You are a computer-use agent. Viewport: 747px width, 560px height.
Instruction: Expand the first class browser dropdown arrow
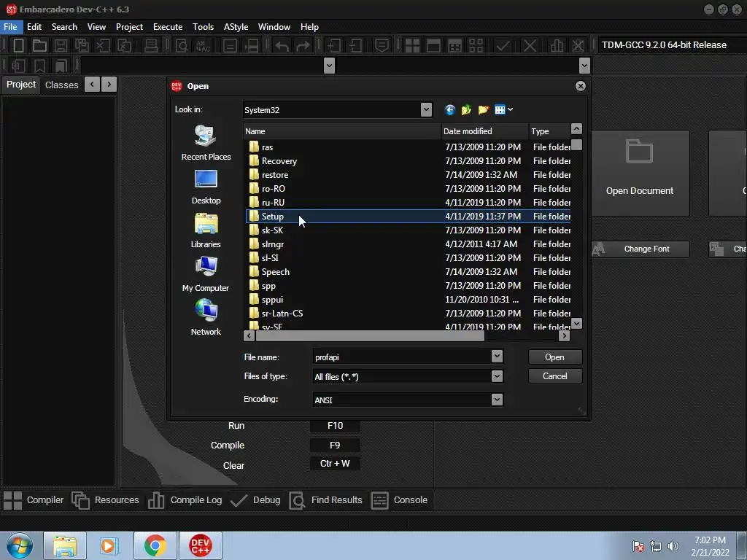(x=329, y=65)
